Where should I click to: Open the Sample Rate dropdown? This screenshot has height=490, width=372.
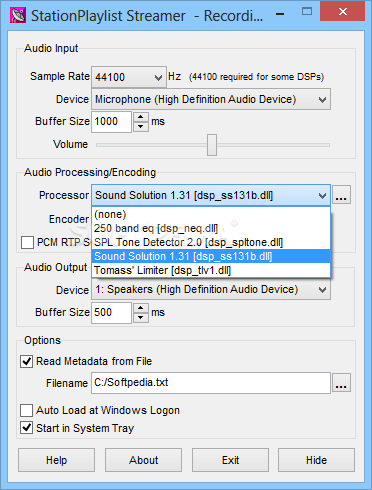[129, 77]
